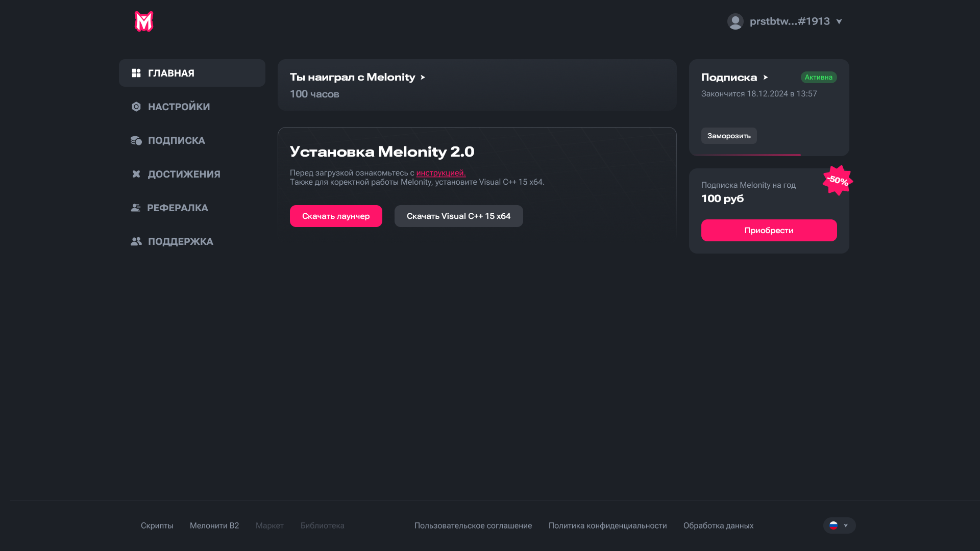Image resolution: width=980 pixels, height=551 pixels.
Task: Click the 'Приобрести' button
Action: pos(769,230)
